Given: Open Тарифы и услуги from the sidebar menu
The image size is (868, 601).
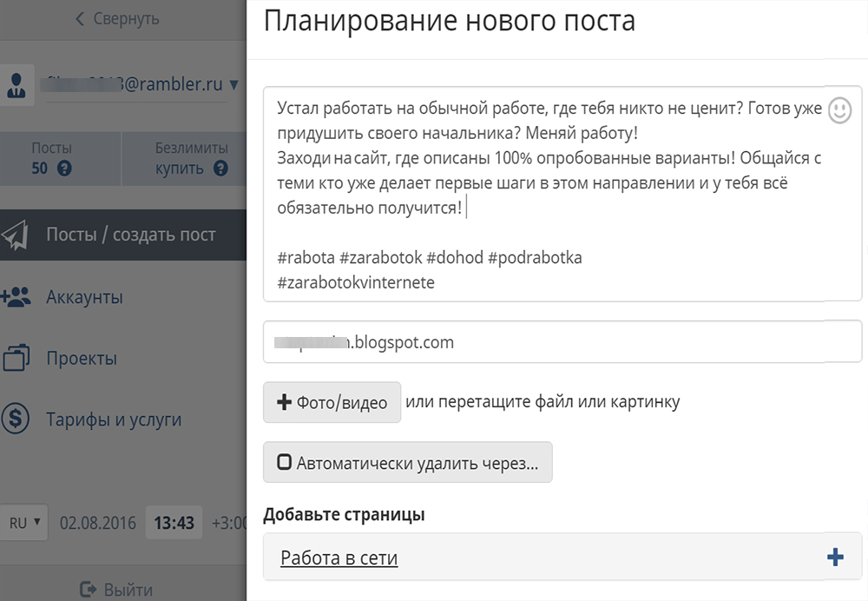Looking at the screenshot, I should (113, 418).
